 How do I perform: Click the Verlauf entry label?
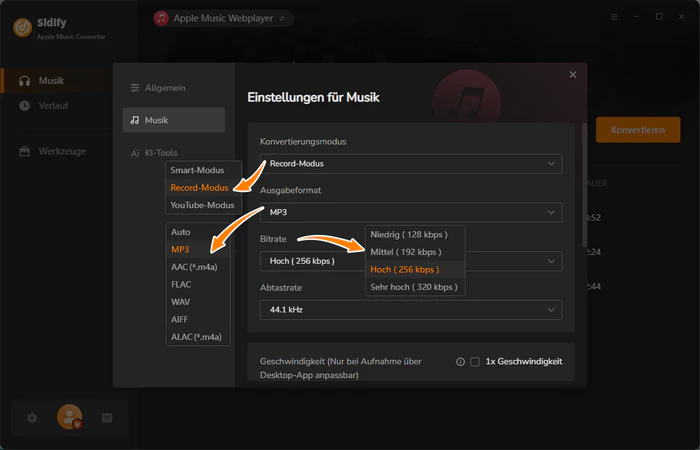[54, 106]
